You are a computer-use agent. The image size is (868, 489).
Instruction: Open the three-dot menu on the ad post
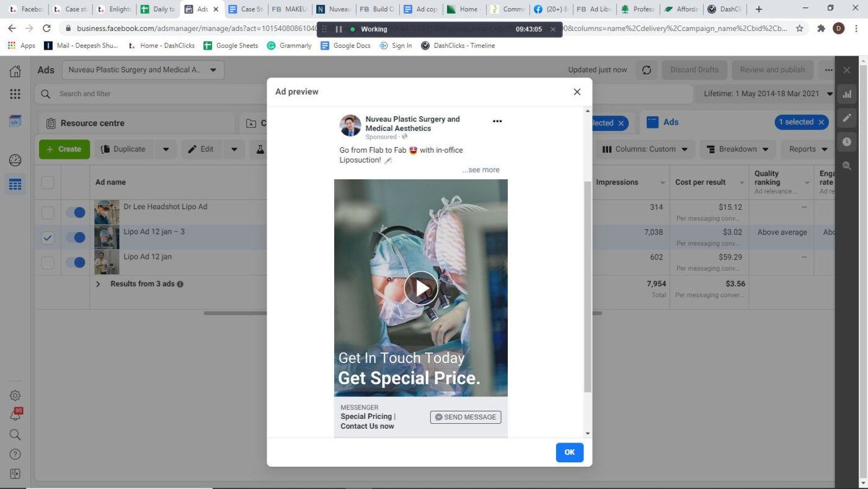[497, 122]
